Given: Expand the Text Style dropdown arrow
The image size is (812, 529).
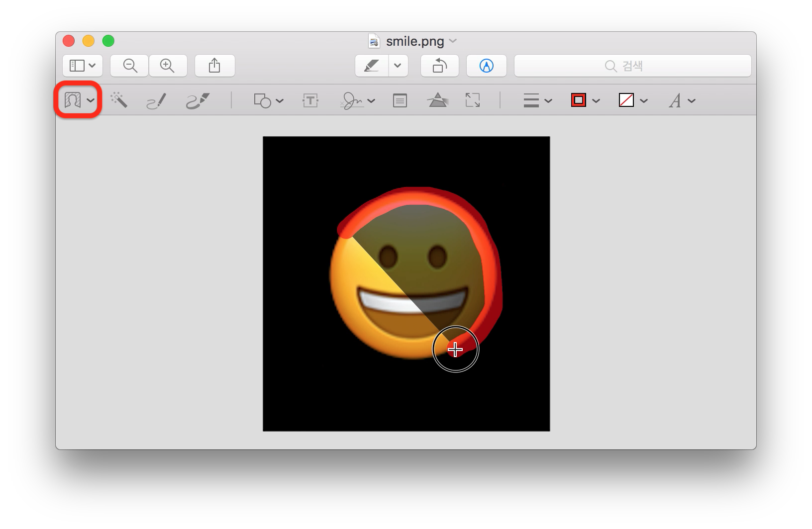Looking at the screenshot, I should coord(692,101).
